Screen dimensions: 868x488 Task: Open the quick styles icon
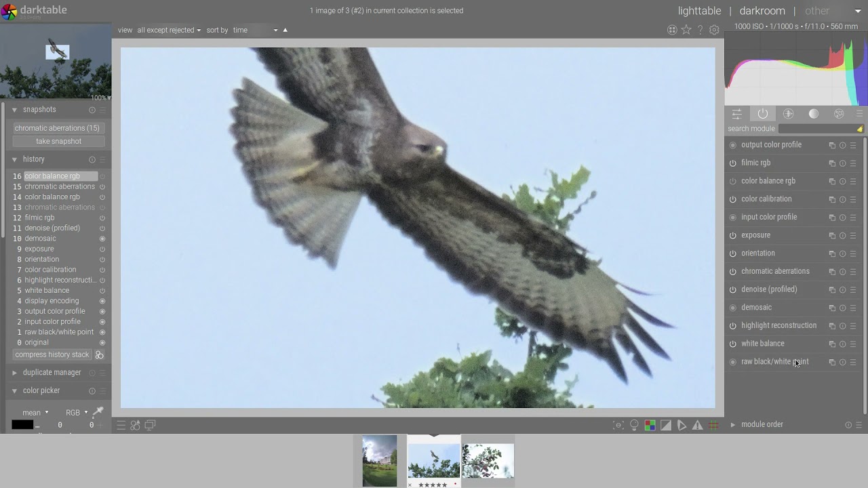(136, 425)
